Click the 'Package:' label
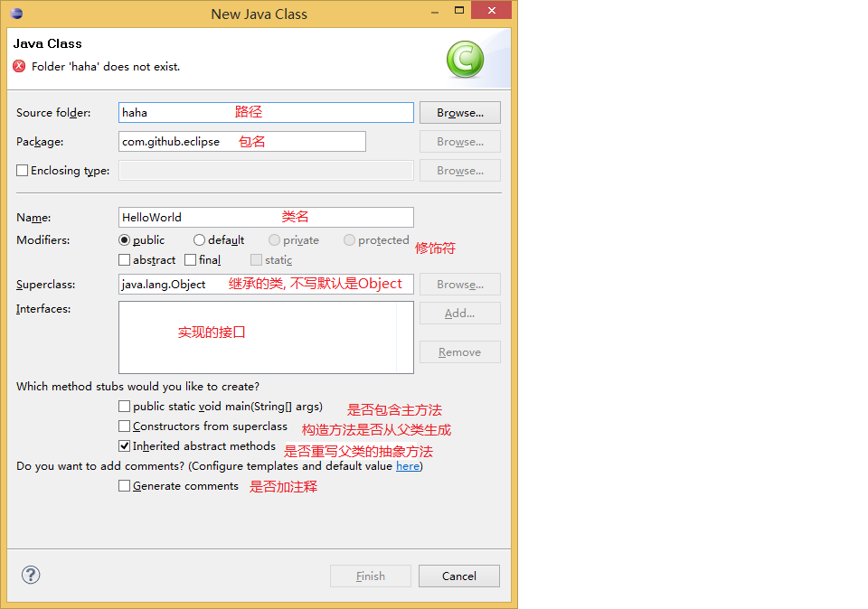The width and height of the screenshot is (868, 609). [40, 142]
